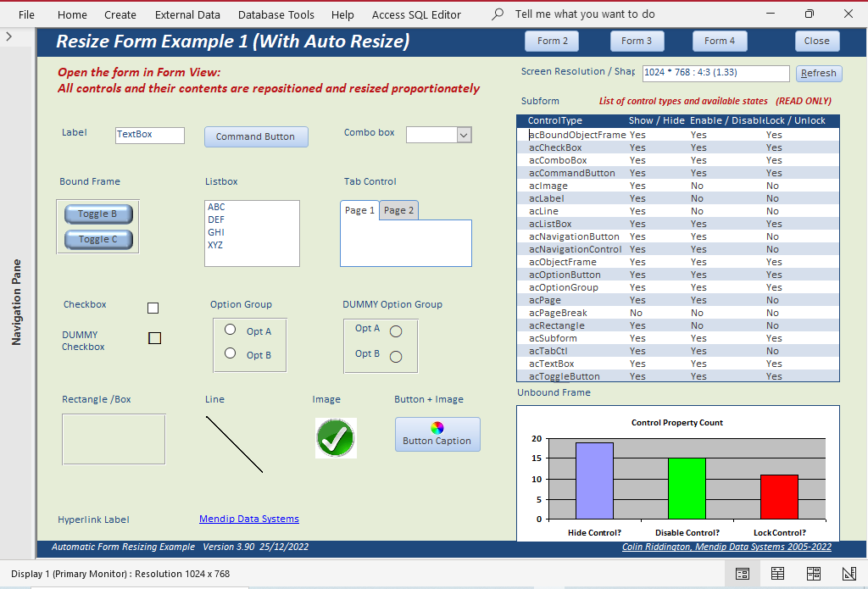This screenshot has height=589, width=868.
Task: Switch to Layout View in status bar
Action: coord(813,574)
